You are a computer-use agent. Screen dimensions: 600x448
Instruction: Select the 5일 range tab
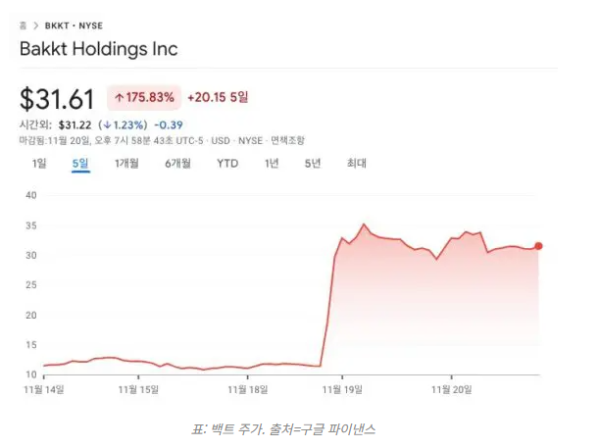80,163
